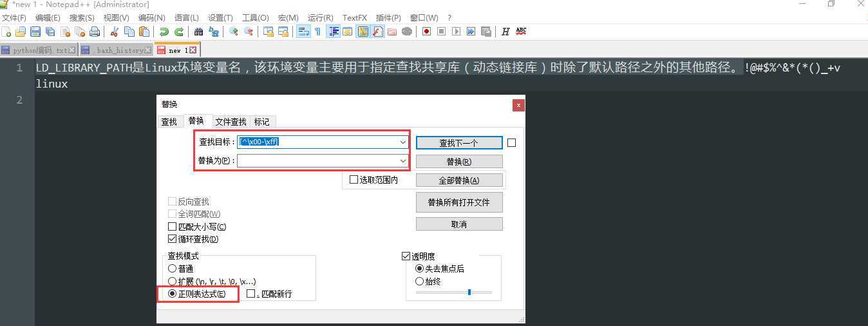The image size is (868, 326).
Task: Start macro recording with the red record icon
Action: click(427, 31)
